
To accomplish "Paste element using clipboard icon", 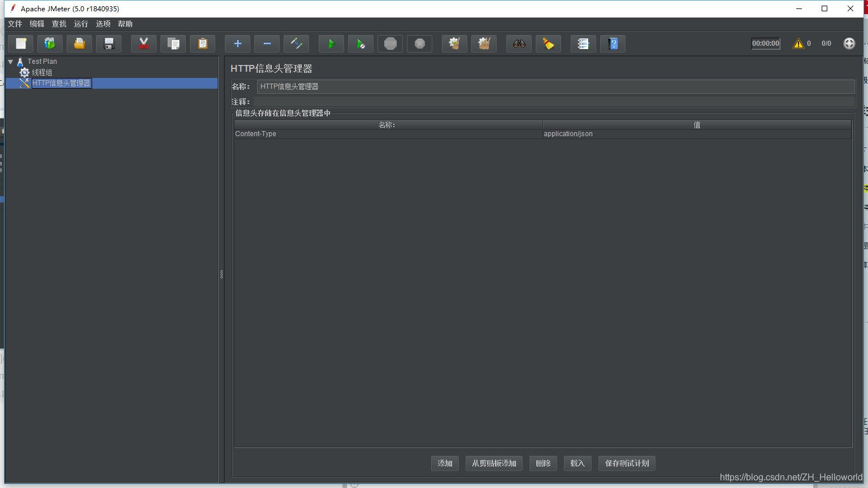I will [202, 43].
